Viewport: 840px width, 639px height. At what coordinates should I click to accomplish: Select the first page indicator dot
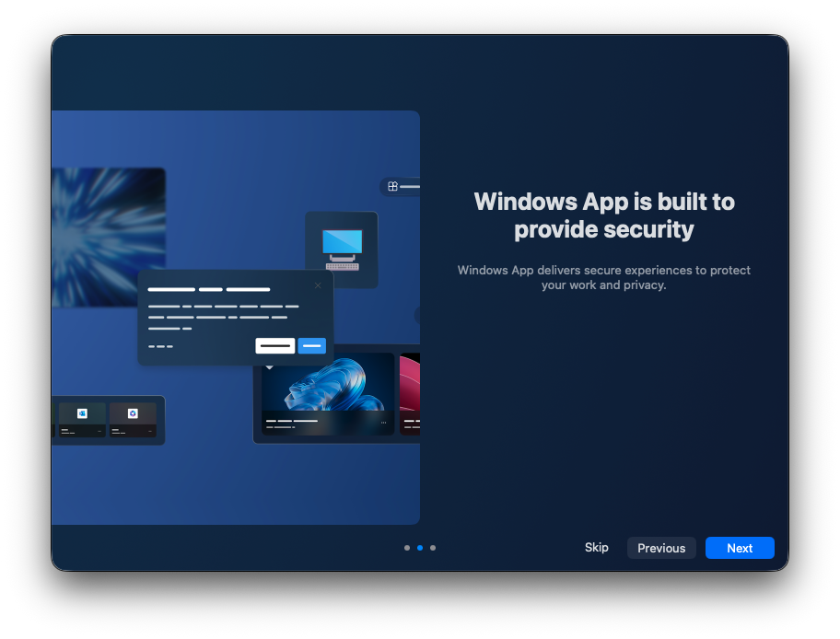point(407,548)
